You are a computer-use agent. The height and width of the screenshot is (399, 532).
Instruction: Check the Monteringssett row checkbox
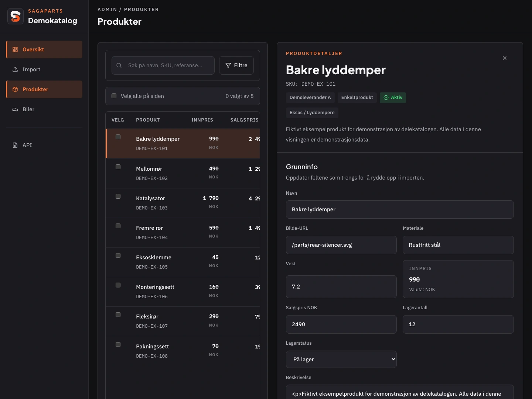click(x=118, y=285)
